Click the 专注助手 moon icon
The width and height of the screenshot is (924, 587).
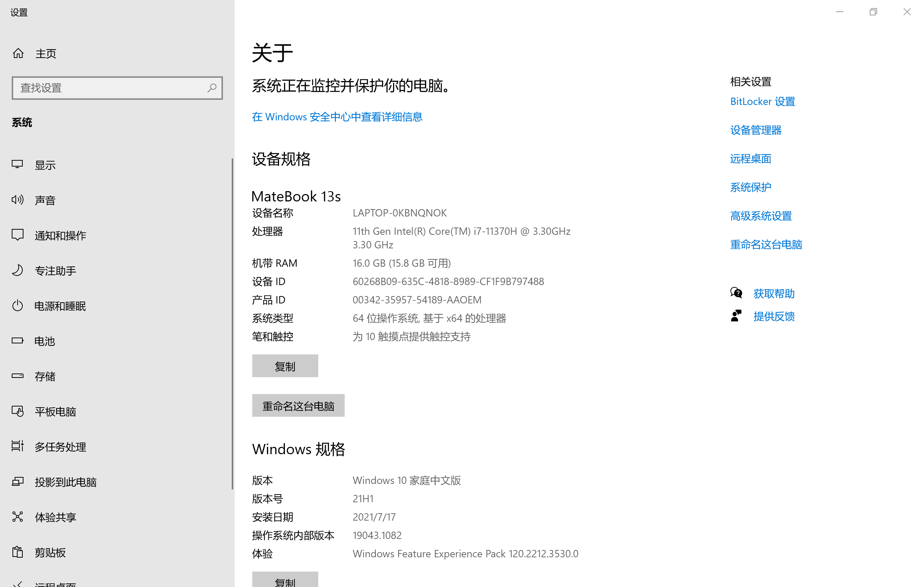[17, 270]
